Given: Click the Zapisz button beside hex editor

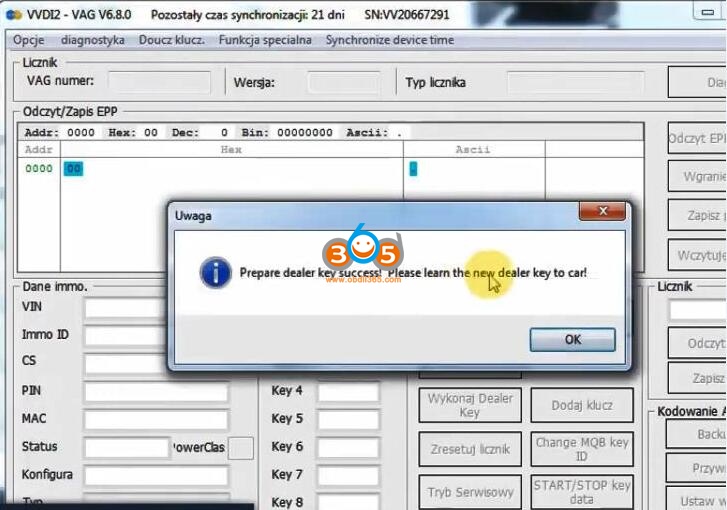Looking at the screenshot, I should click(697, 215).
